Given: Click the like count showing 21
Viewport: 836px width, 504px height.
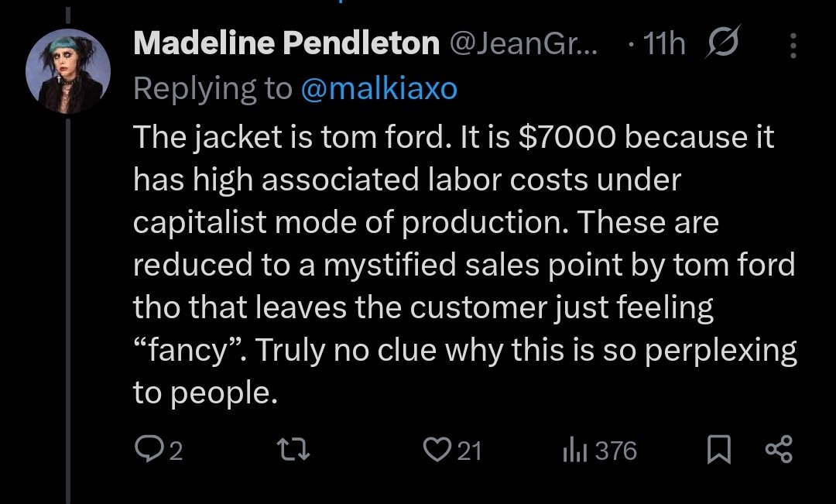Looking at the screenshot, I should point(468,451).
